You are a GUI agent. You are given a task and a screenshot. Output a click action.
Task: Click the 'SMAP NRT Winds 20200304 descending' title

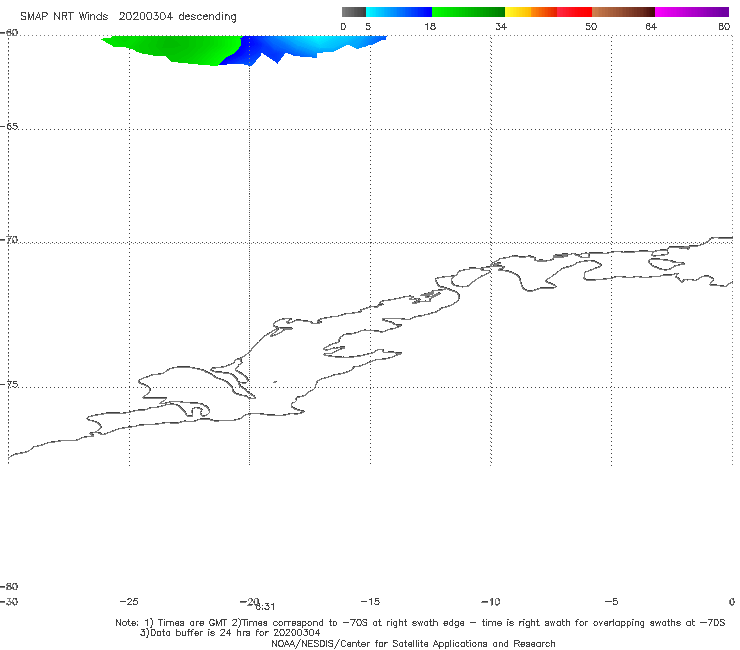tap(128, 16)
